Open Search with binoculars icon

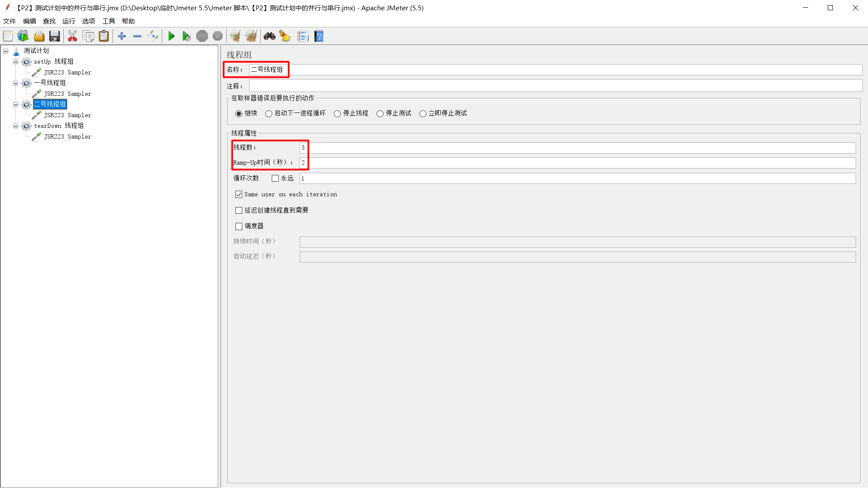269,36
